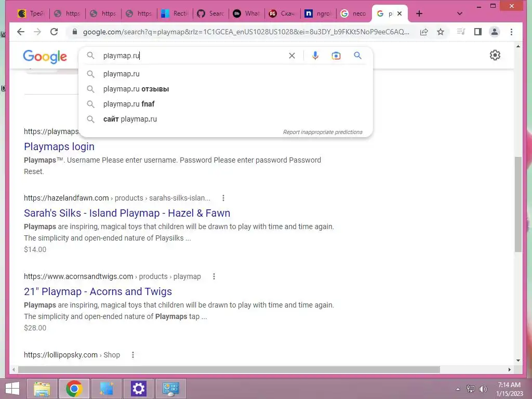This screenshot has height=399, width=532.
Task: Switch to the Трейн tab
Action: [32, 14]
